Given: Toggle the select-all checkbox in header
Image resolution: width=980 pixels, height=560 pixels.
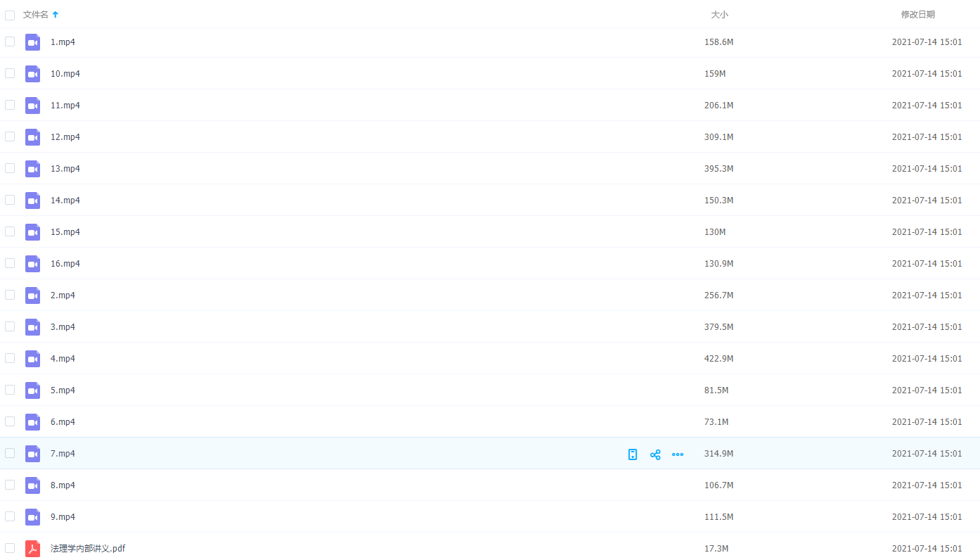Looking at the screenshot, I should coord(10,15).
